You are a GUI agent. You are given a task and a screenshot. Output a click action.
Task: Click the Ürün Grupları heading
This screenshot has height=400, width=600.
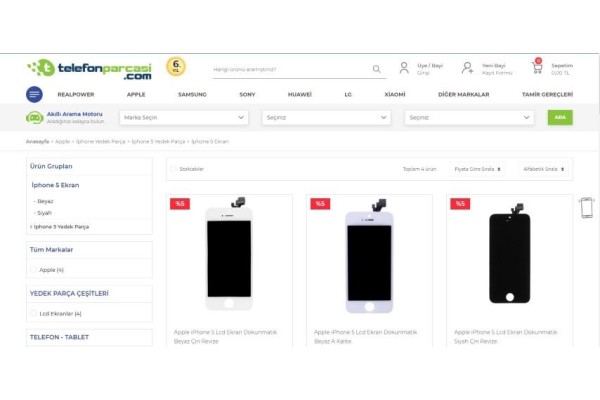(51, 166)
